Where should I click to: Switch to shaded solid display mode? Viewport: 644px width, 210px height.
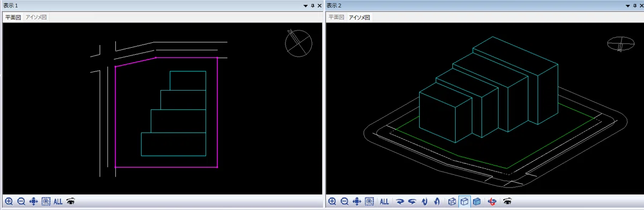477,201
